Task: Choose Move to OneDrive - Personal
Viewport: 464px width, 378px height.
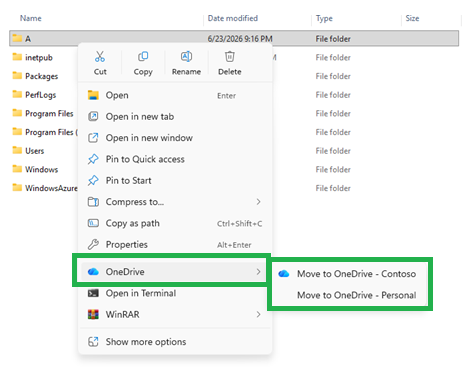Action: 350,295
